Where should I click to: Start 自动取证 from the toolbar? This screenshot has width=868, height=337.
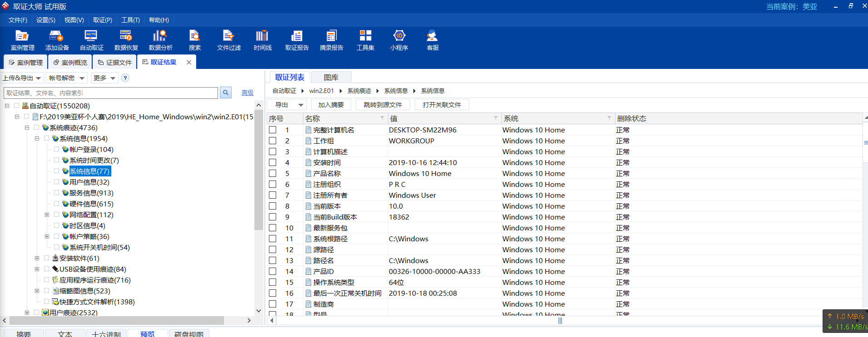pyautogui.click(x=91, y=40)
